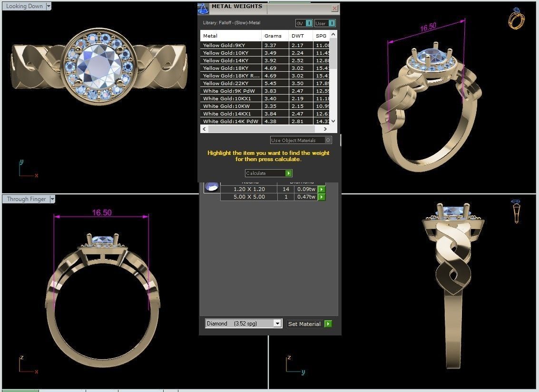The height and width of the screenshot is (392, 539).
Task: Select the Yellow Gold:14KY row
Action: pos(265,60)
